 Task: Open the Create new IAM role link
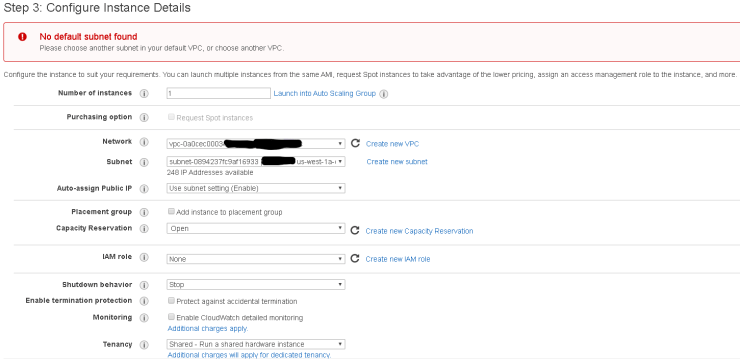tap(398, 259)
